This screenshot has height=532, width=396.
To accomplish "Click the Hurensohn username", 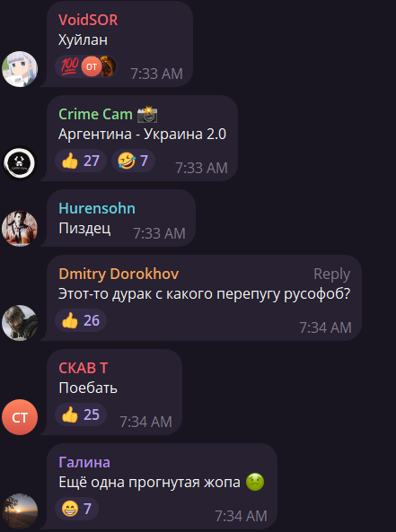I will [97, 208].
